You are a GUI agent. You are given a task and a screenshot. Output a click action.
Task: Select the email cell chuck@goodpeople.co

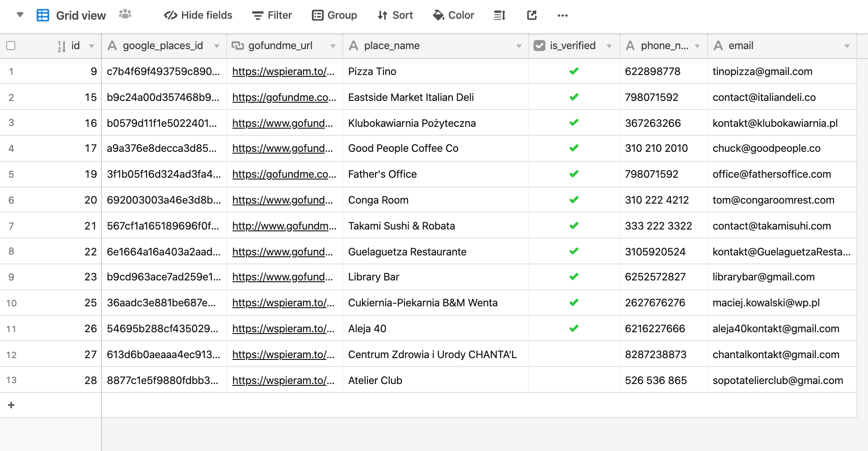tap(782, 148)
